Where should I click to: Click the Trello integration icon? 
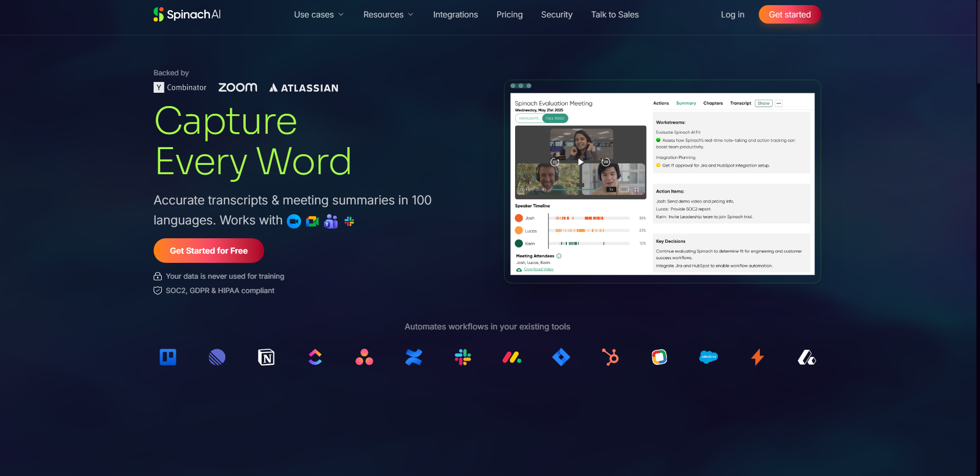click(x=168, y=357)
